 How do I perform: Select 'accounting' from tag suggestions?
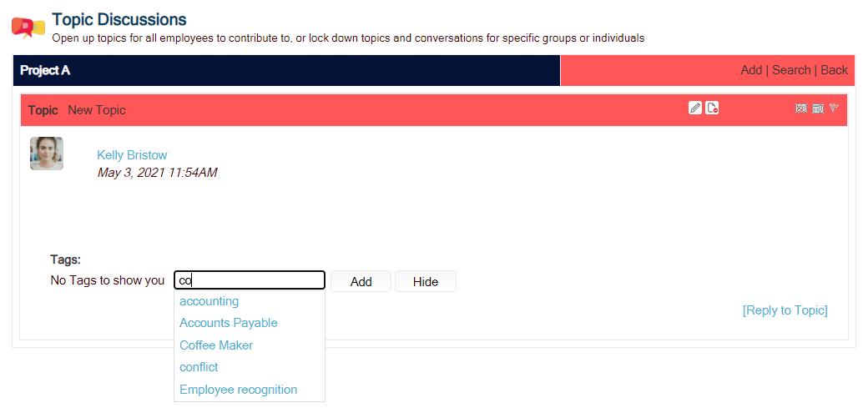pyautogui.click(x=209, y=301)
